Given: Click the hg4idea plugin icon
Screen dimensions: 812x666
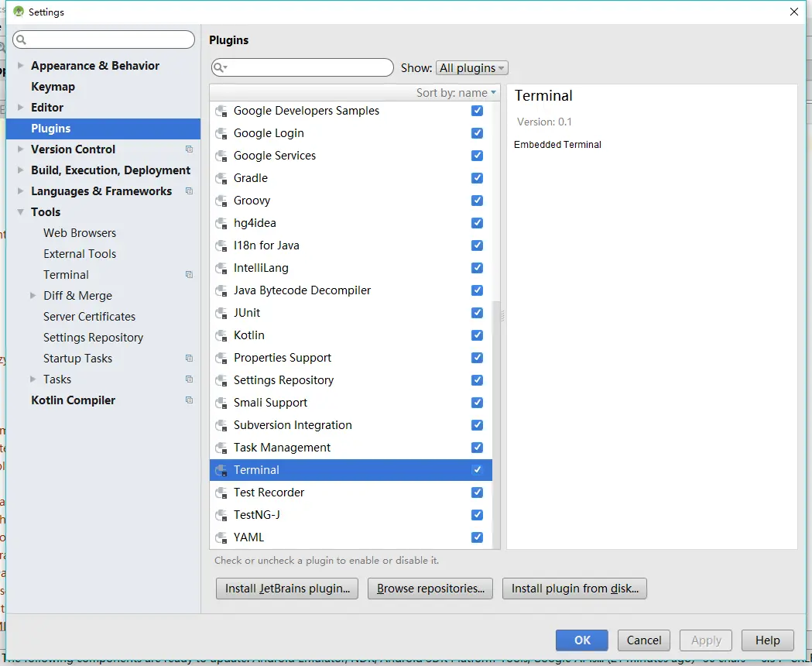Looking at the screenshot, I should click(221, 223).
